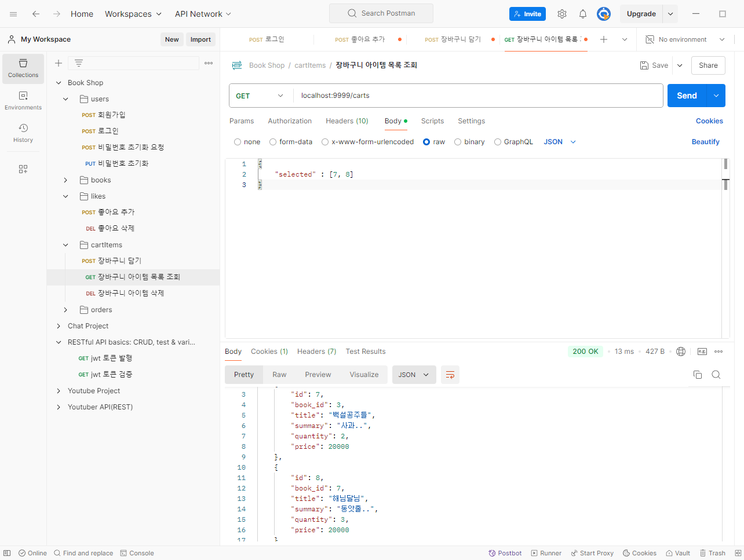The image size is (744, 560).
Task: Open the network globe icon in response
Action: [681, 352]
